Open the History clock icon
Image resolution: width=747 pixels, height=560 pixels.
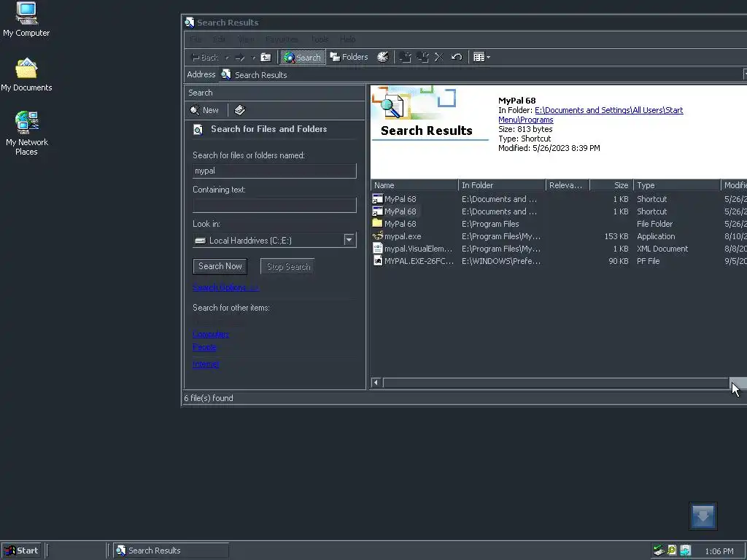coord(382,57)
